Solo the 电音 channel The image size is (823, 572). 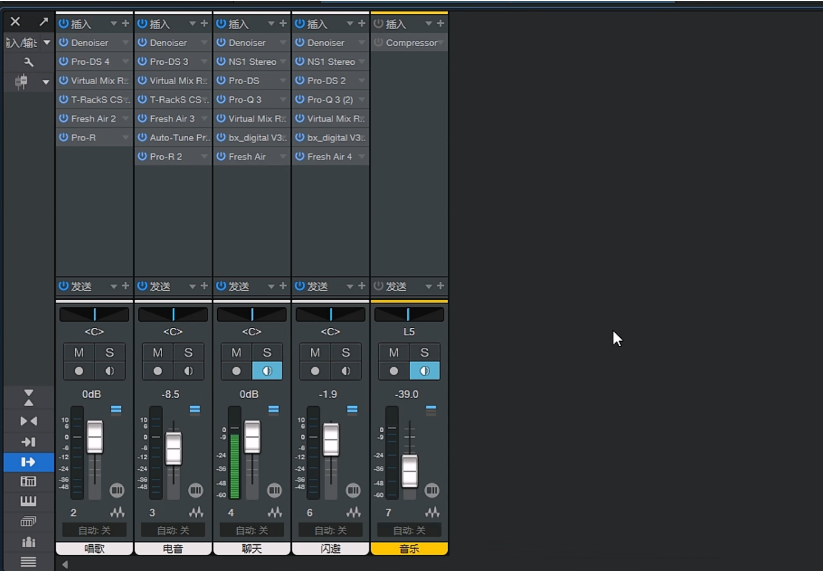(x=188, y=353)
